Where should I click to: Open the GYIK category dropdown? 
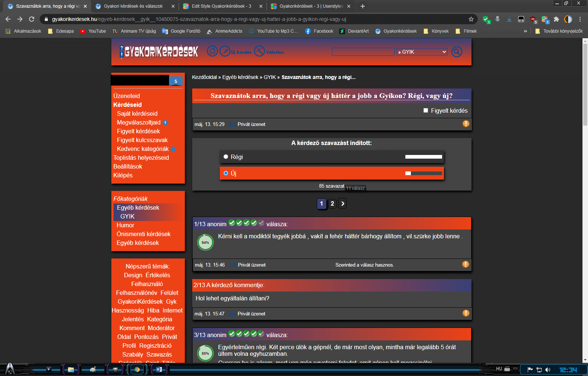pos(422,52)
